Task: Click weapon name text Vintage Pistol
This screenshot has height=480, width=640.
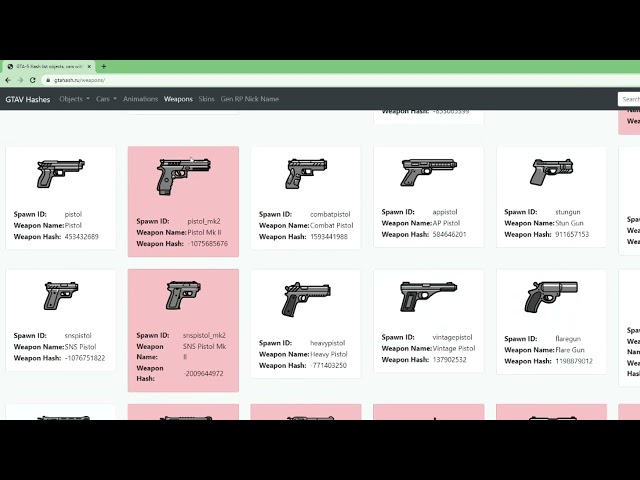Action: click(x=454, y=349)
